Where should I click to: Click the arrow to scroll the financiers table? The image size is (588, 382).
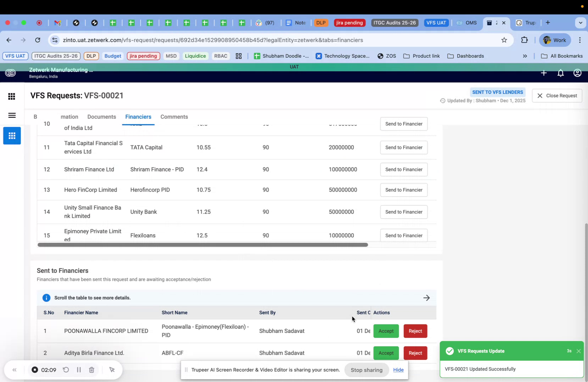427,298
